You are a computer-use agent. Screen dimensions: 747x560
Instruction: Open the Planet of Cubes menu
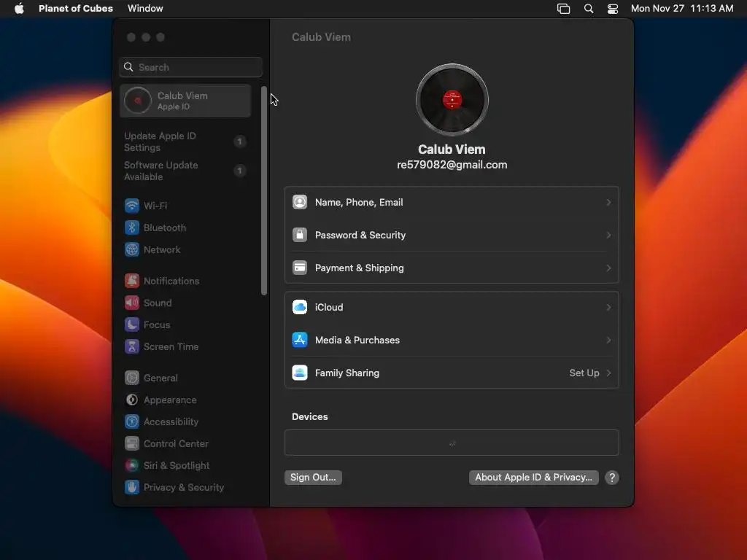pos(76,9)
